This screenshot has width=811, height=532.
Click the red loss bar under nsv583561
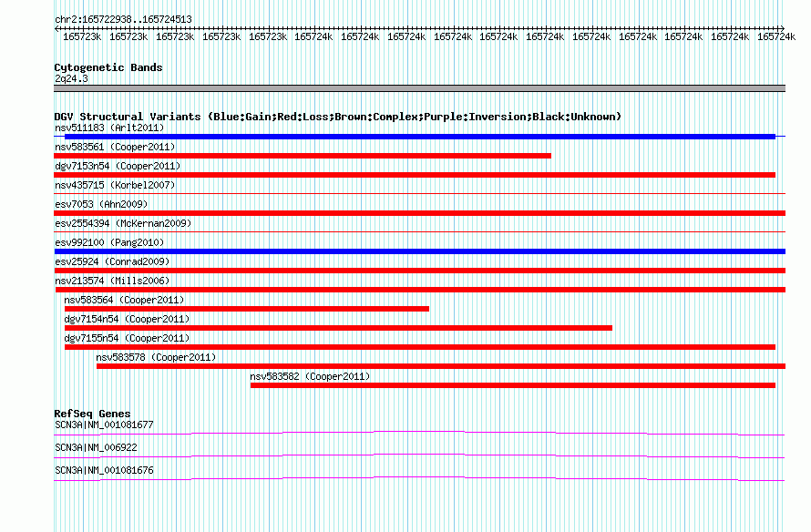point(303,156)
